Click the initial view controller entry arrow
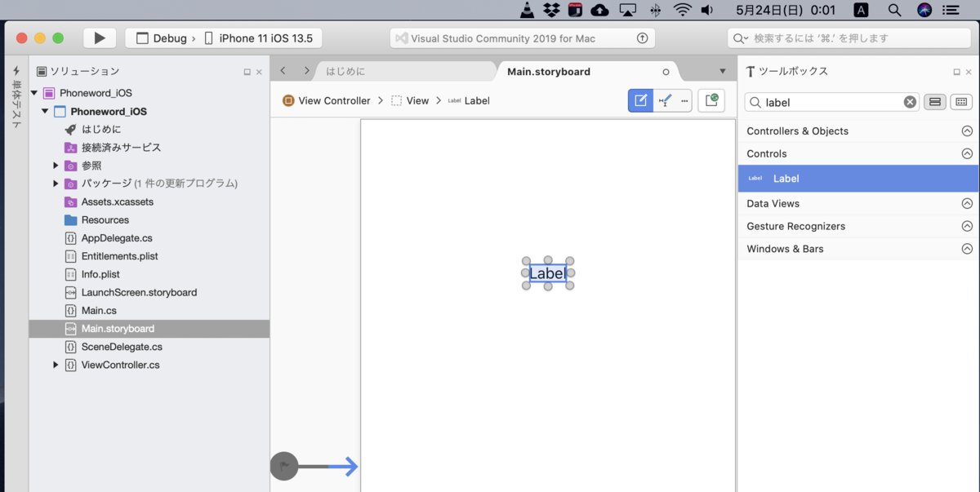Viewport: 980px width, 492px height. tap(315, 467)
